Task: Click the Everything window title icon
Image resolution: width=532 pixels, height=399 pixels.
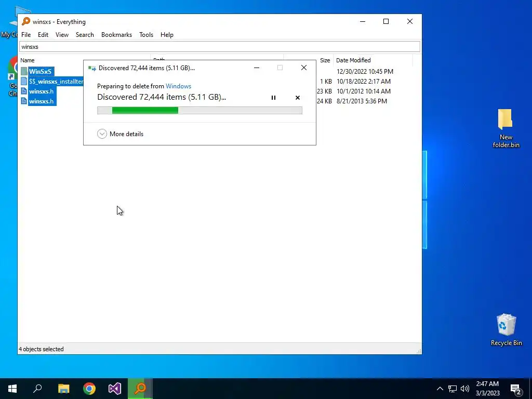Action: point(26,21)
